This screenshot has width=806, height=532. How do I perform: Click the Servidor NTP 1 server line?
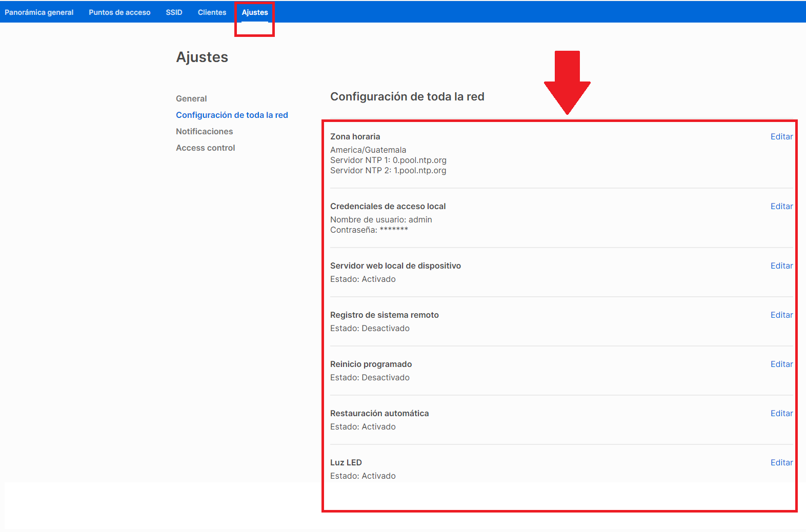coord(388,160)
